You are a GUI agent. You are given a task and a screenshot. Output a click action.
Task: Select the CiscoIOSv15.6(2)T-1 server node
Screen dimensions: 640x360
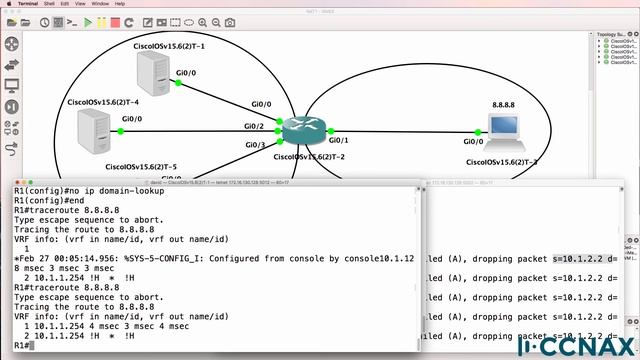[153, 74]
